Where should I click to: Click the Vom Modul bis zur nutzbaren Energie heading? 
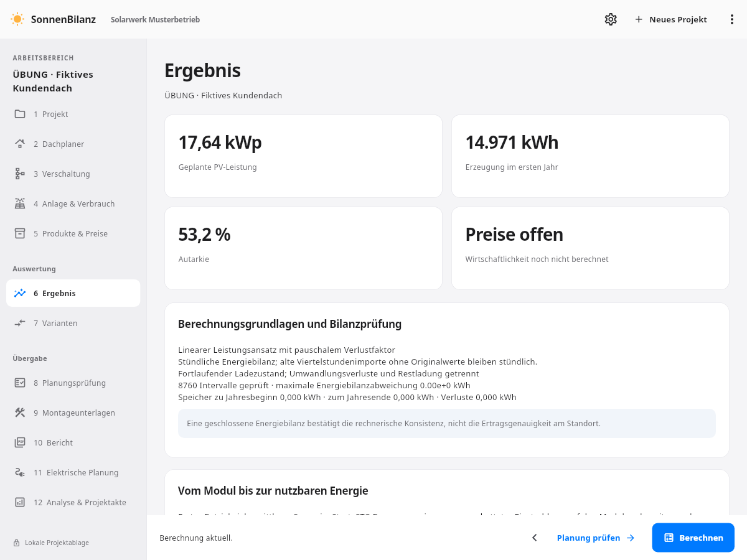click(x=273, y=491)
